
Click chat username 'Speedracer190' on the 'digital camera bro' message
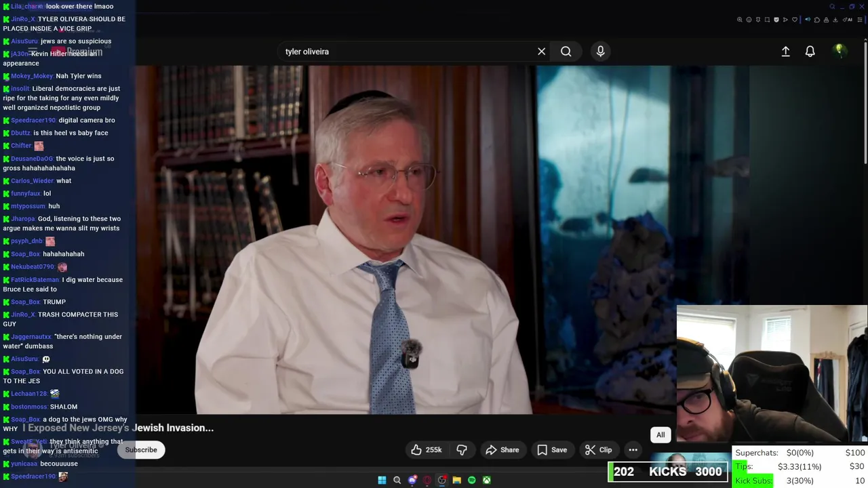coord(33,121)
